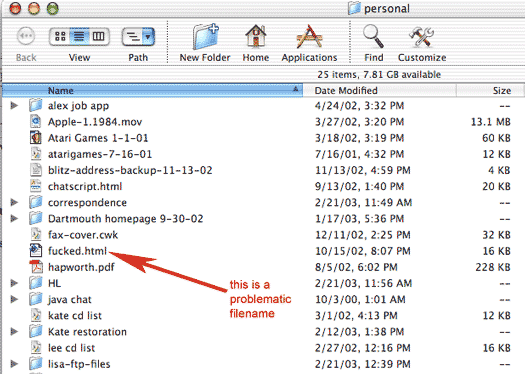
Task: Sort by the Size column header
Action: [490, 90]
